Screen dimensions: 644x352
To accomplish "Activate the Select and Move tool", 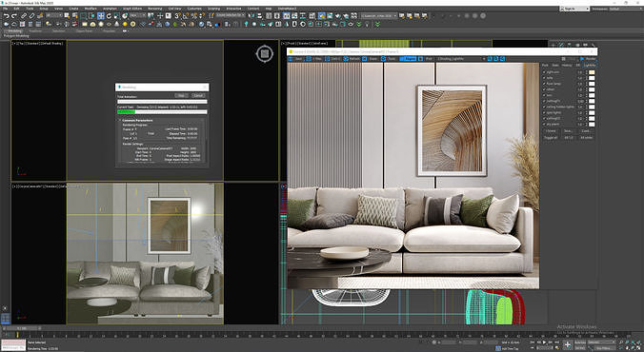I will [x=101, y=15].
